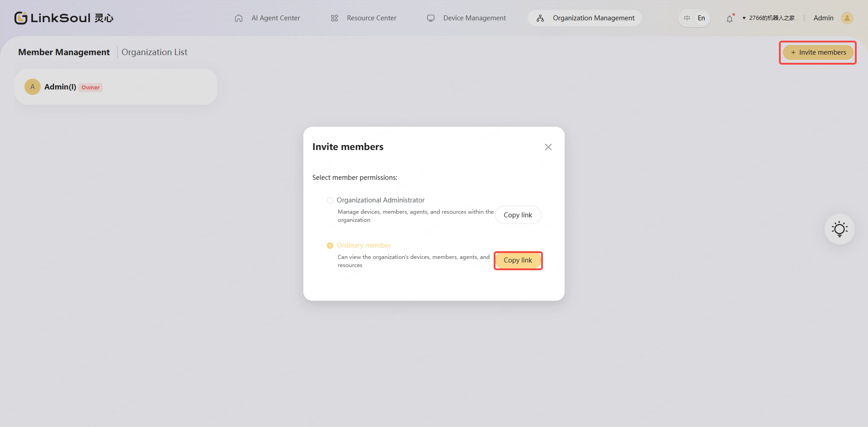
Task: Select Organizational Administrator radio button
Action: pyautogui.click(x=330, y=200)
